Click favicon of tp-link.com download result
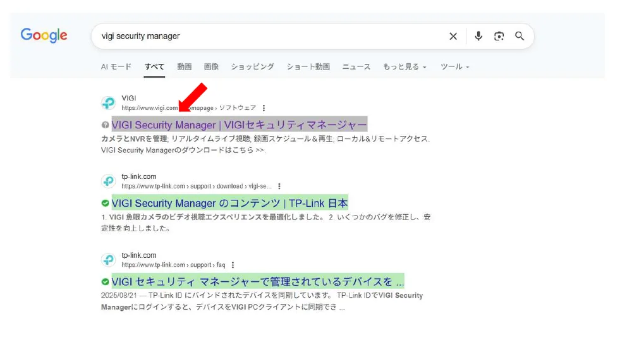The height and width of the screenshot is (364, 632). tap(109, 181)
